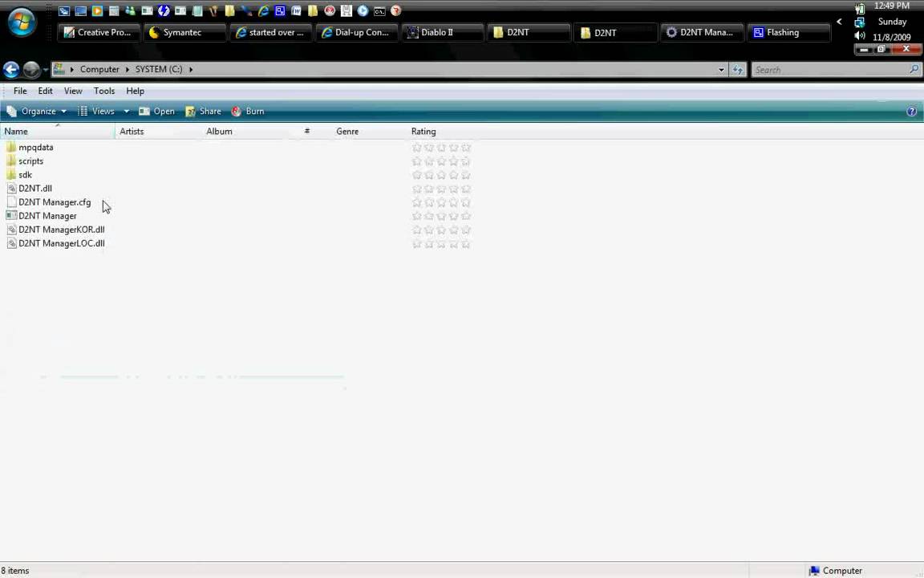The height and width of the screenshot is (578, 924).
Task: Sort by the Genre column header
Action: click(369, 132)
